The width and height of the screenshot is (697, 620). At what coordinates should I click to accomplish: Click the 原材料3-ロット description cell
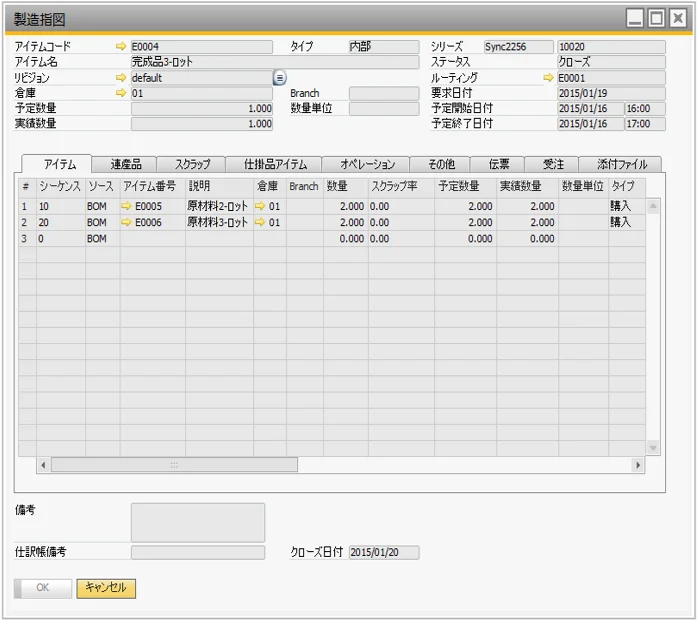[219, 222]
